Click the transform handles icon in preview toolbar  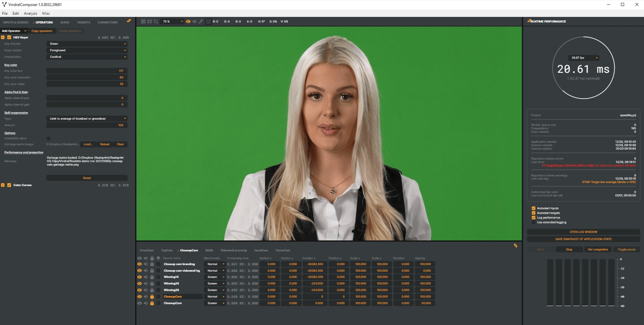[x=149, y=21]
